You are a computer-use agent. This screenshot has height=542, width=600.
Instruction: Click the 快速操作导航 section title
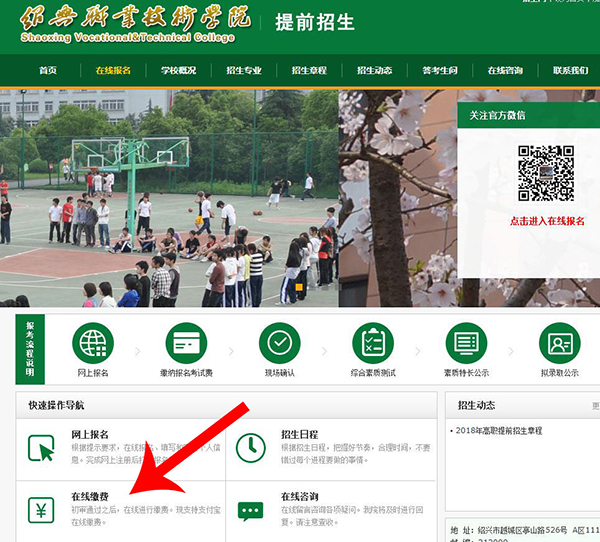[56, 405]
